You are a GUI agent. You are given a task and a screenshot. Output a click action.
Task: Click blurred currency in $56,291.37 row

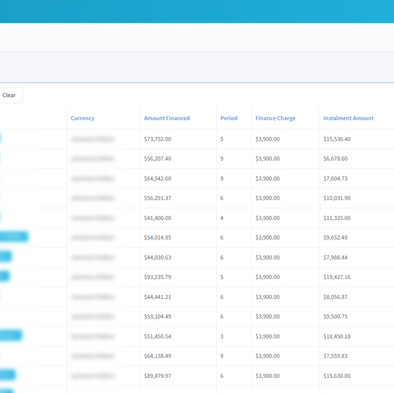(93, 198)
